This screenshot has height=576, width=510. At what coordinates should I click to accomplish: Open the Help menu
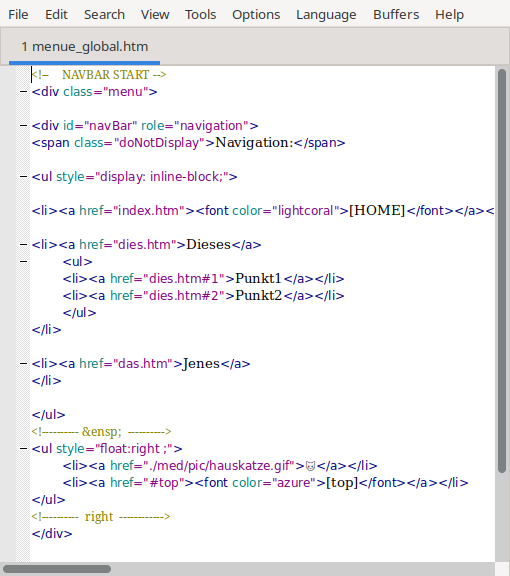tap(449, 15)
